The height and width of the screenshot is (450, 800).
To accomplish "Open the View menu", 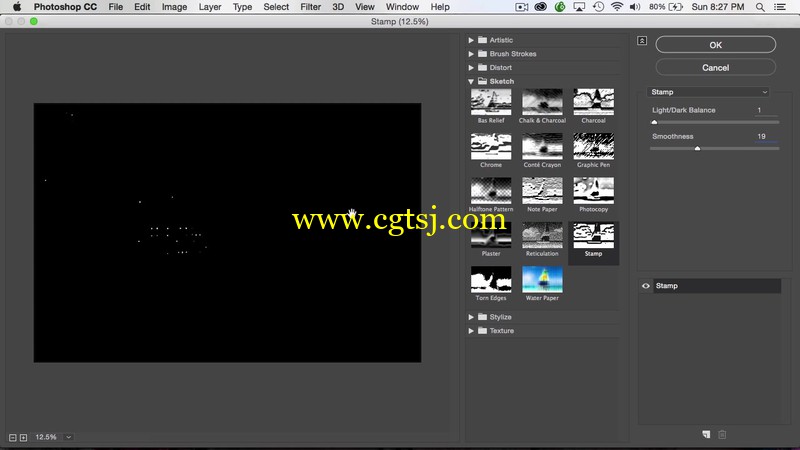I will [365, 7].
